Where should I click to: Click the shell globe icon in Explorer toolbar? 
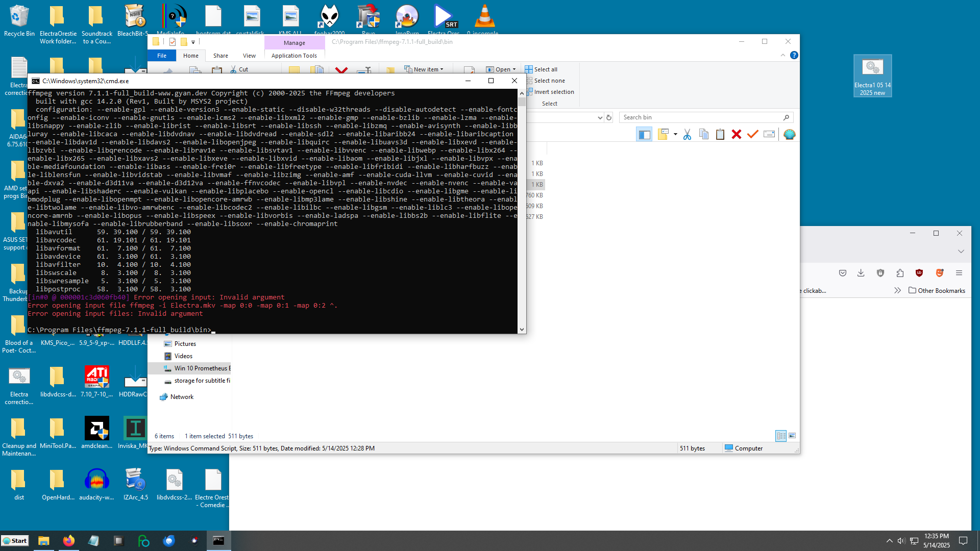click(790, 134)
